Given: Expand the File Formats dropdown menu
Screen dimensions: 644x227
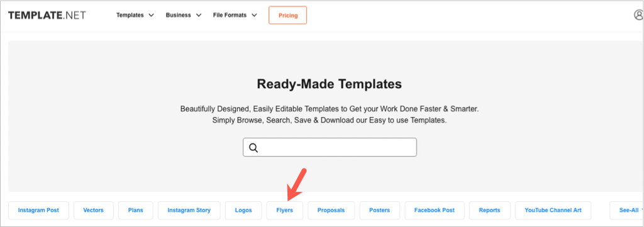Looking at the screenshot, I should pos(235,15).
